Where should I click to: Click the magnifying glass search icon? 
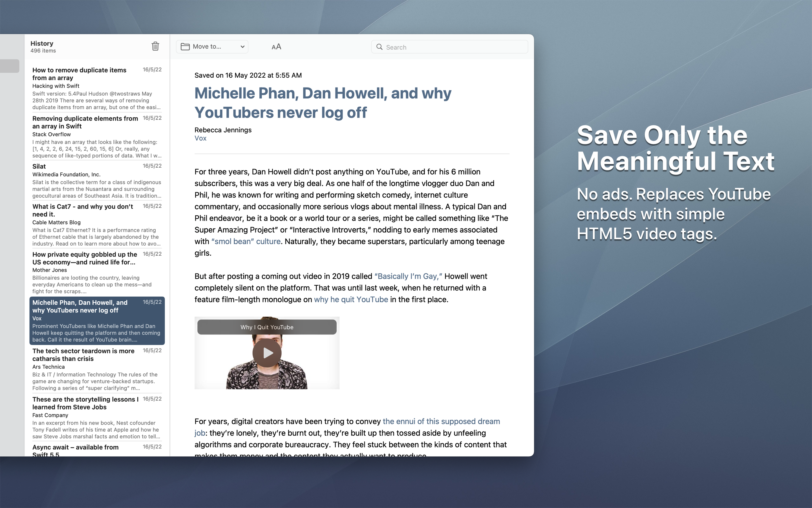[x=379, y=47]
